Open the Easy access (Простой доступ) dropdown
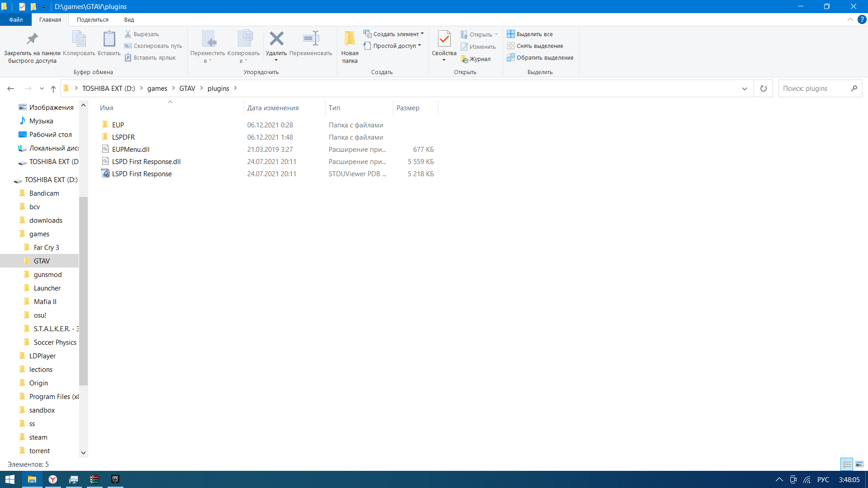Image resolution: width=868 pixels, height=488 pixels. click(392, 46)
